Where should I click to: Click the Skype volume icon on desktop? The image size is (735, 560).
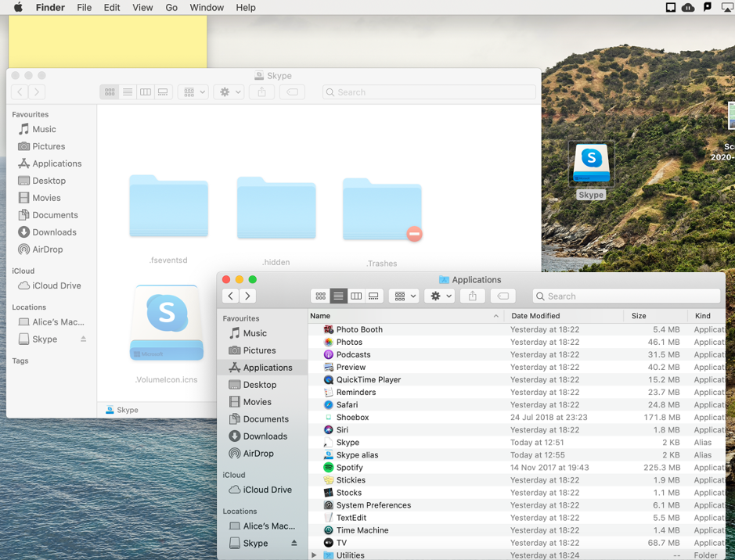[x=591, y=164]
